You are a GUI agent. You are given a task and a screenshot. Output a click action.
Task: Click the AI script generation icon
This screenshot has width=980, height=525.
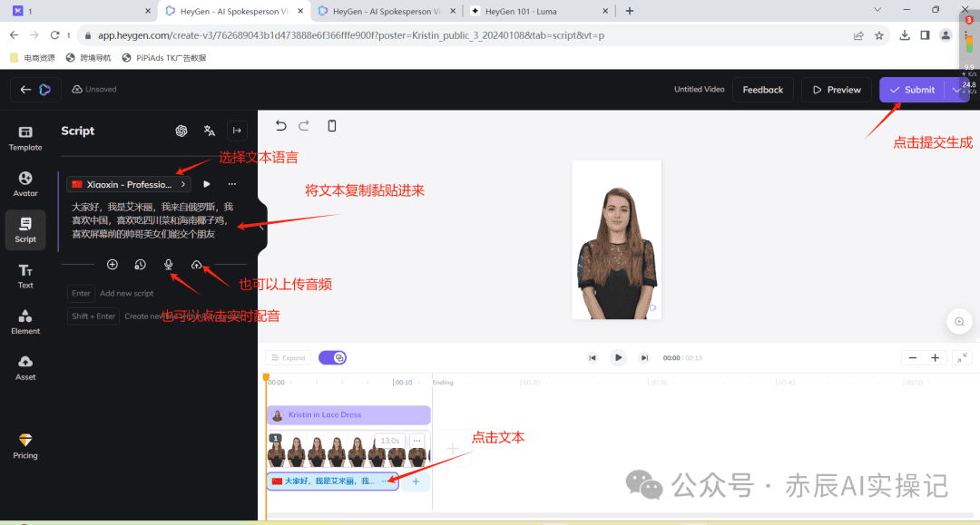tap(181, 131)
